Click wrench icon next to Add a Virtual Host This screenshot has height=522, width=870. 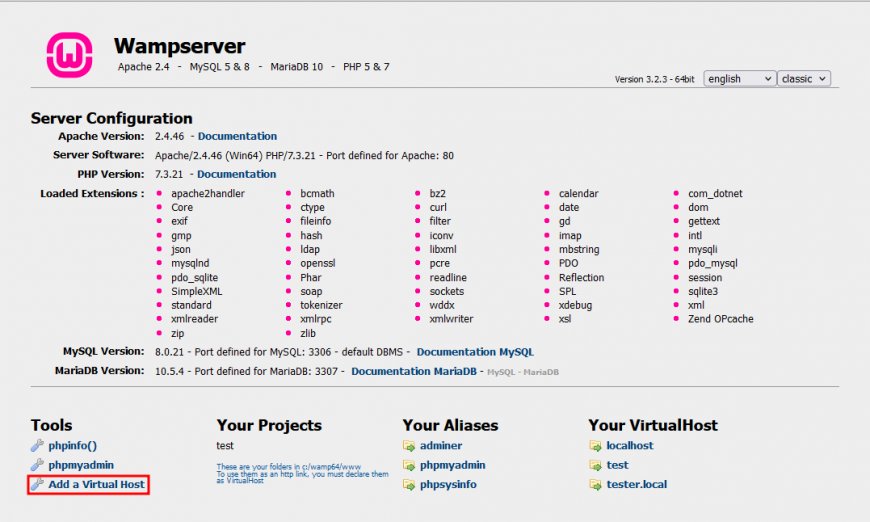38,485
